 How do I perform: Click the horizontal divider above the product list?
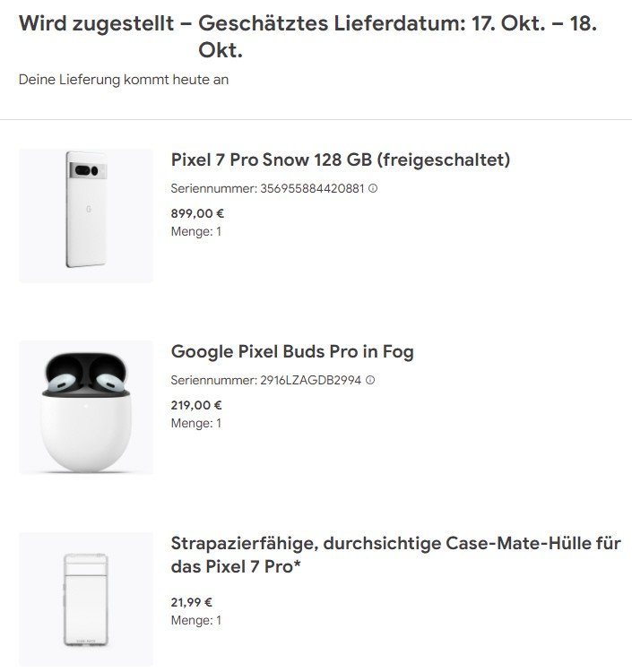(x=316, y=119)
